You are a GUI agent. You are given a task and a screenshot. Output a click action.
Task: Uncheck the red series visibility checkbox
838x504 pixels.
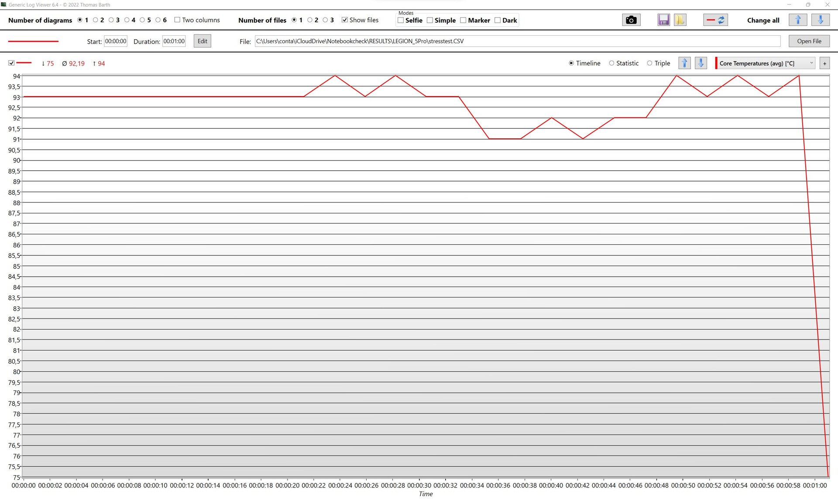[x=11, y=63]
